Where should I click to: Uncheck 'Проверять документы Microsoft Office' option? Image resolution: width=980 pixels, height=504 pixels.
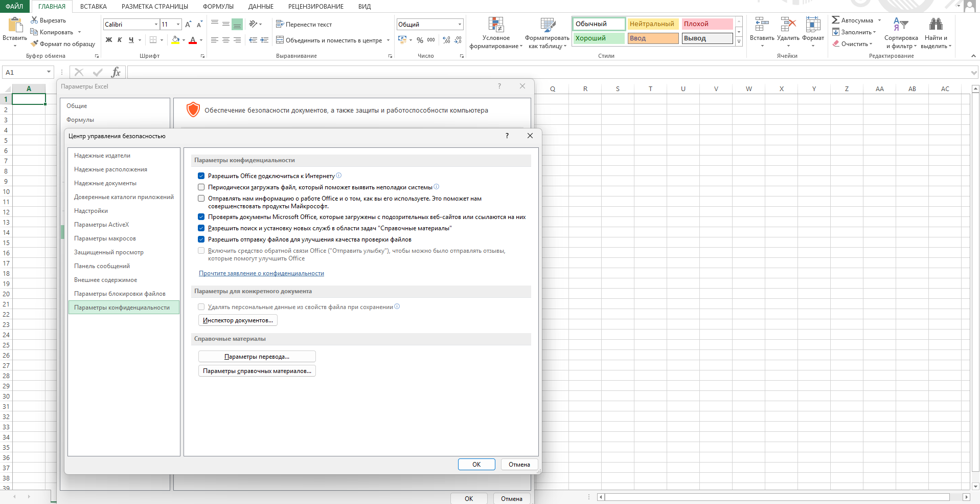(201, 217)
